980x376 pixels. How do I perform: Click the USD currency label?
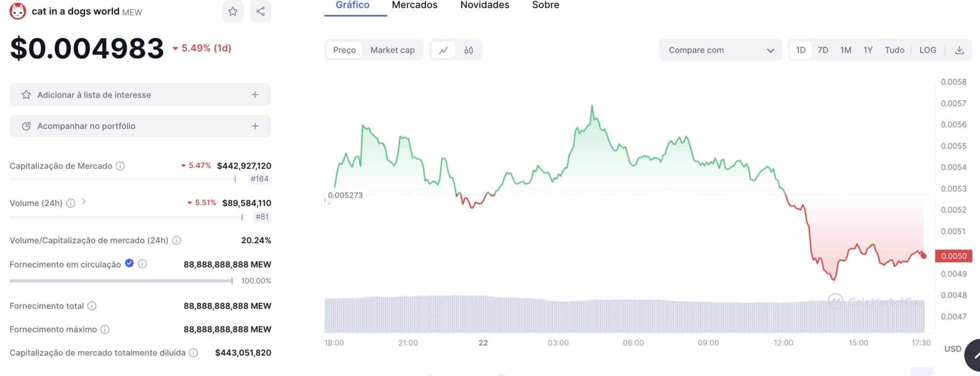[x=952, y=349]
